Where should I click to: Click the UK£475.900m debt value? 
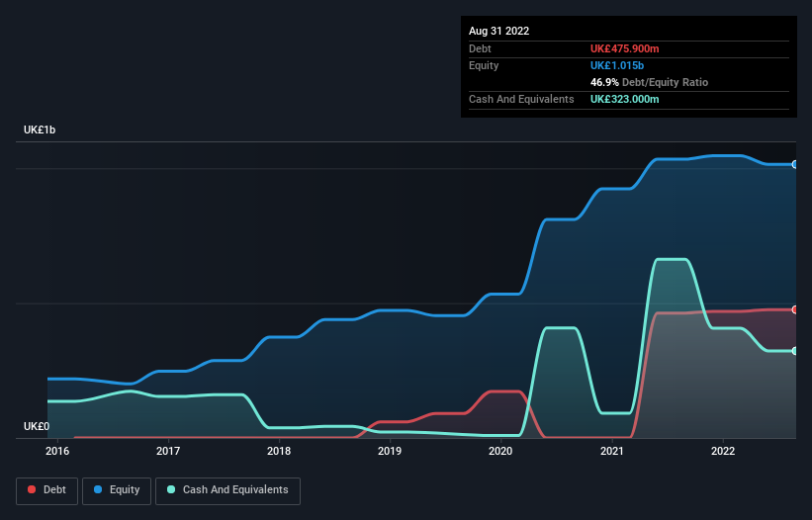click(624, 48)
